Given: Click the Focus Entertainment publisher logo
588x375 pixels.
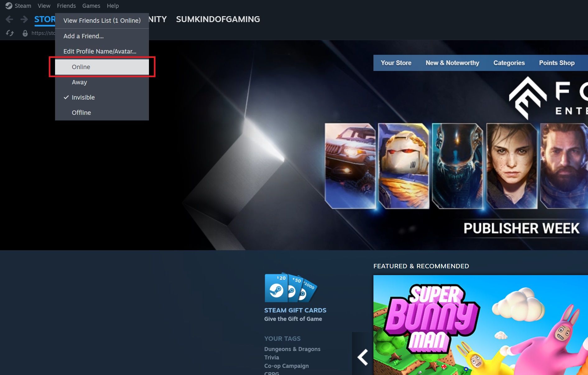Looking at the screenshot, I should coord(529,96).
